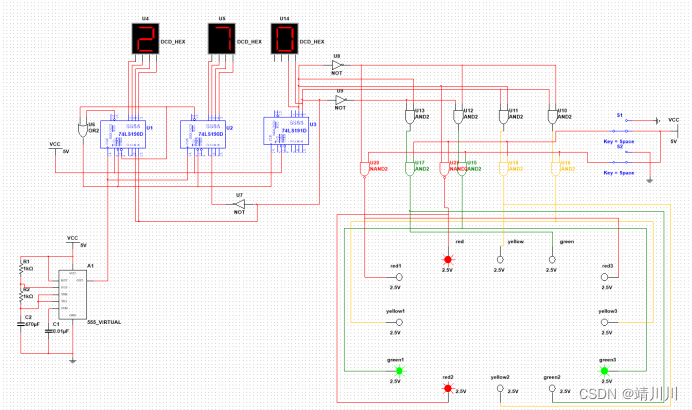Select the yellow U16 AND2 gate
The width and height of the screenshot is (692, 410).
pyautogui.click(x=555, y=169)
